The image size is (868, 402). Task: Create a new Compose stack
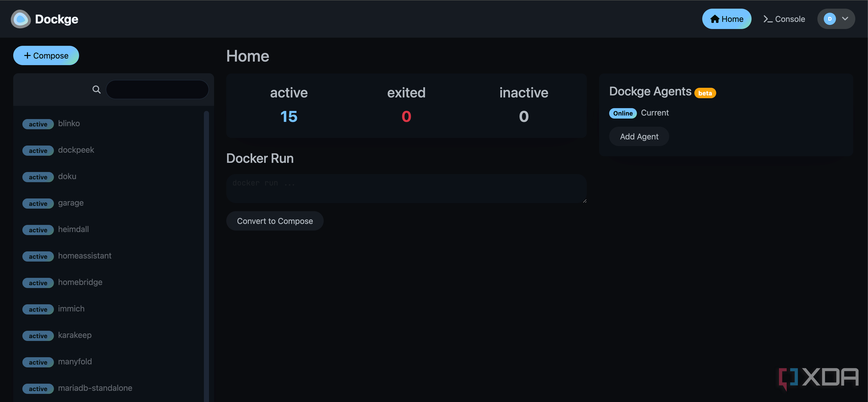click(x=46, y=56)
